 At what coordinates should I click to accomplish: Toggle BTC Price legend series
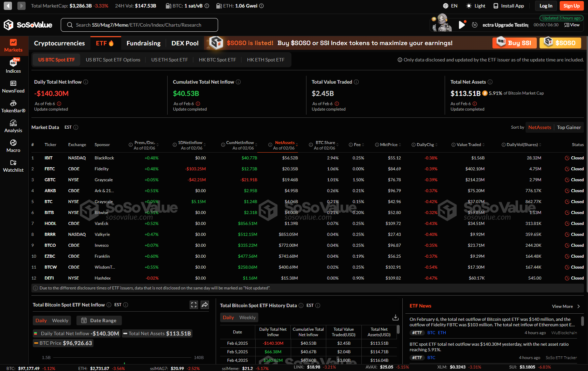[63, 343]
